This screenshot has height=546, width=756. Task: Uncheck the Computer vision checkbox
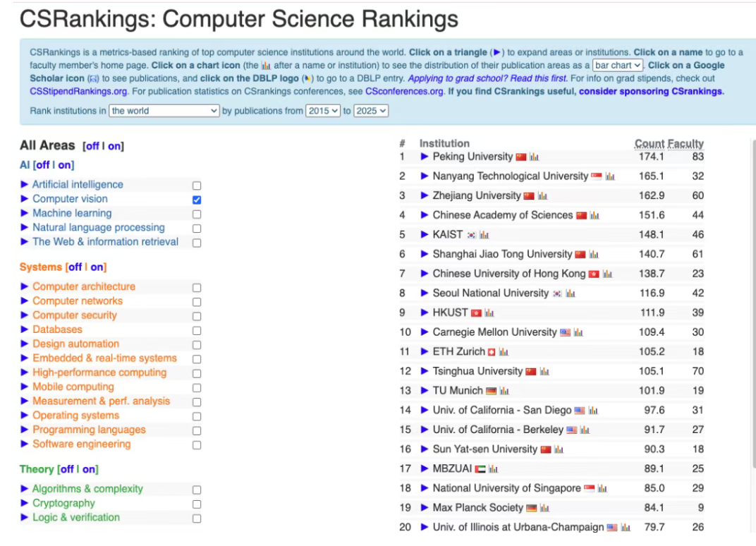pos(197,200)
